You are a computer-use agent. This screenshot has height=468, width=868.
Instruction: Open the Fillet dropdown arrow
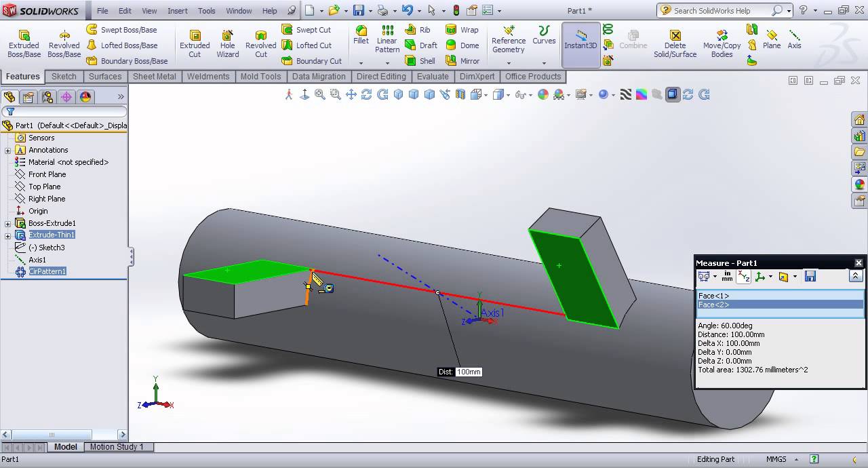click(361, 63)
